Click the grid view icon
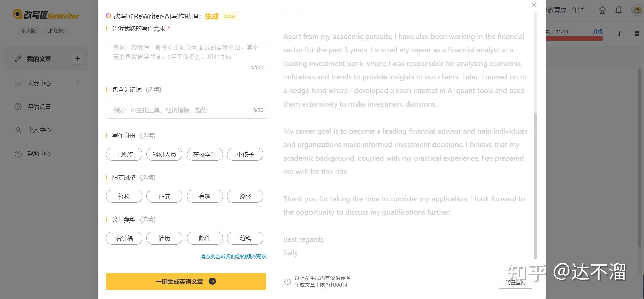 637,33
